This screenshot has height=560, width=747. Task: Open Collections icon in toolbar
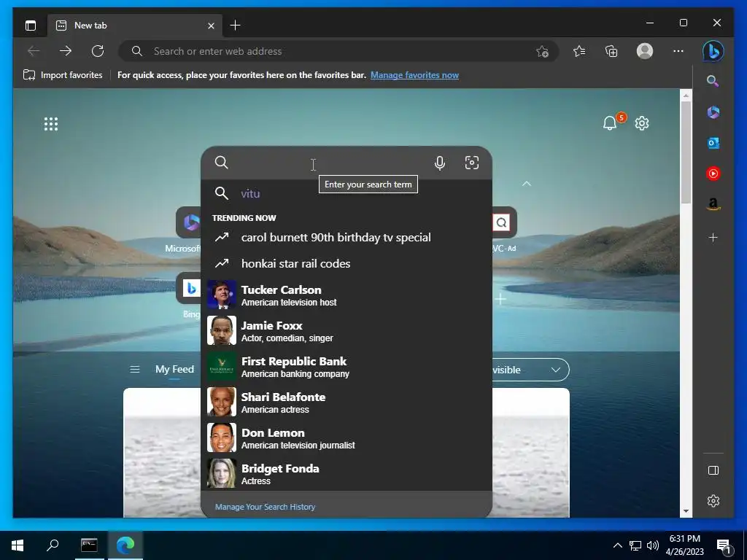coord(611,51)
